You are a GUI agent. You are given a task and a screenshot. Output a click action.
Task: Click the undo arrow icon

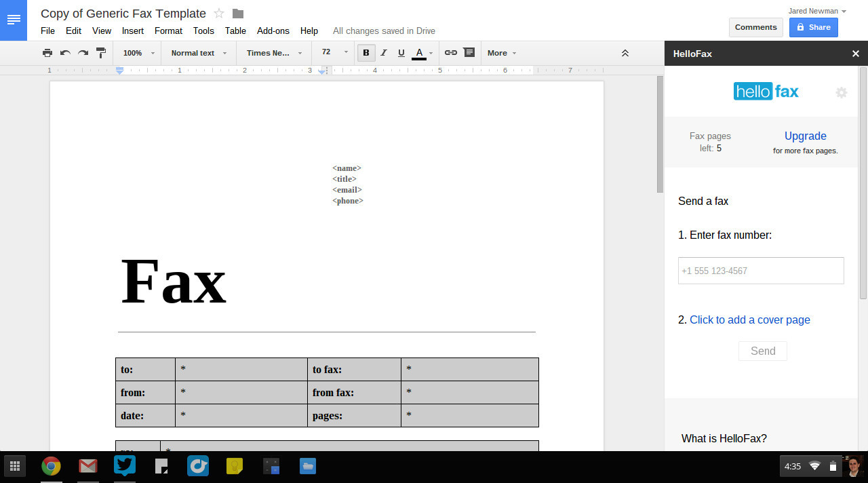[x=65, y=53]
